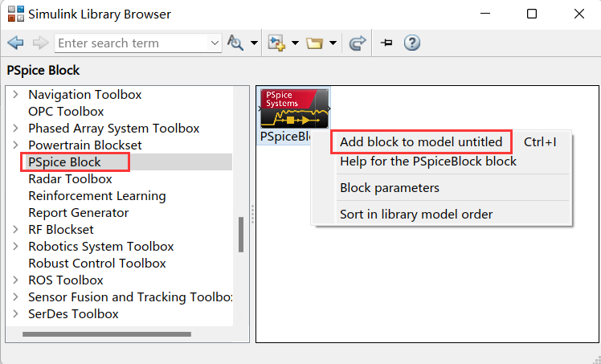Image resolution: width=601 pixels, height=364 pixels.
Task: Choose Block parameters from context menu
Action: [x=390, y=187]
